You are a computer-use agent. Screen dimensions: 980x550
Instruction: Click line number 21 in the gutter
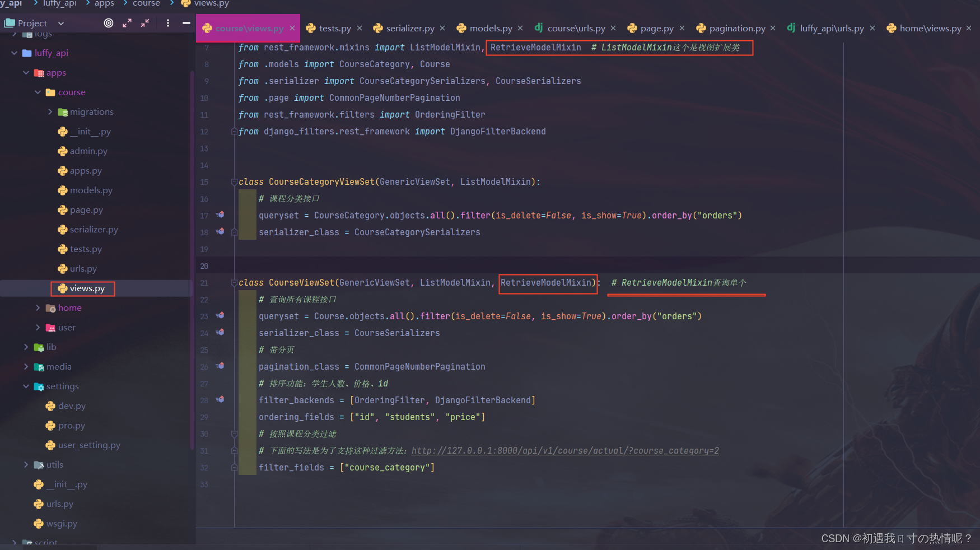(204, 283)
